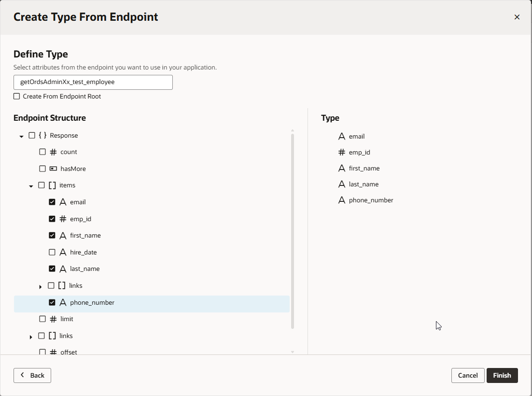Click the string icon beside hire_date
The height and width of the screenshot is (396, 532).
coord(63,252)
